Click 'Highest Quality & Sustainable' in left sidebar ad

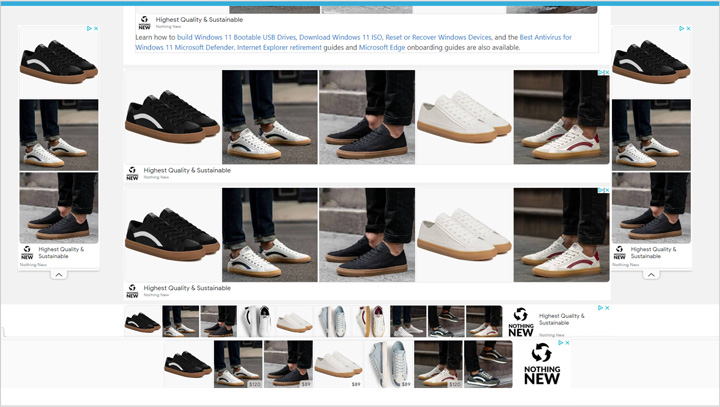click(61, 253)
